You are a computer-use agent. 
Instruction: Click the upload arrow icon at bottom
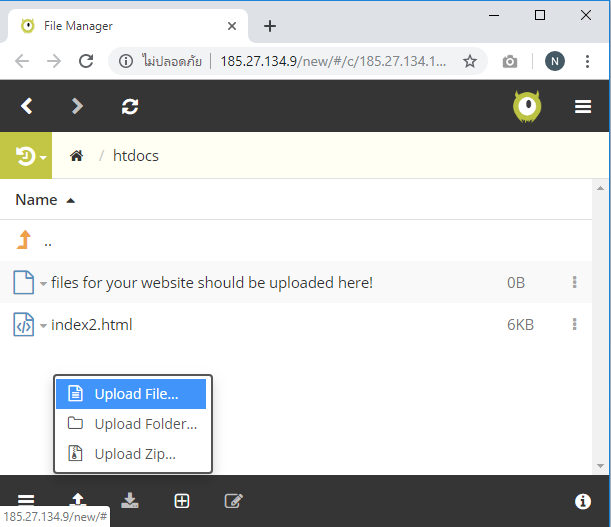point(77,501)
